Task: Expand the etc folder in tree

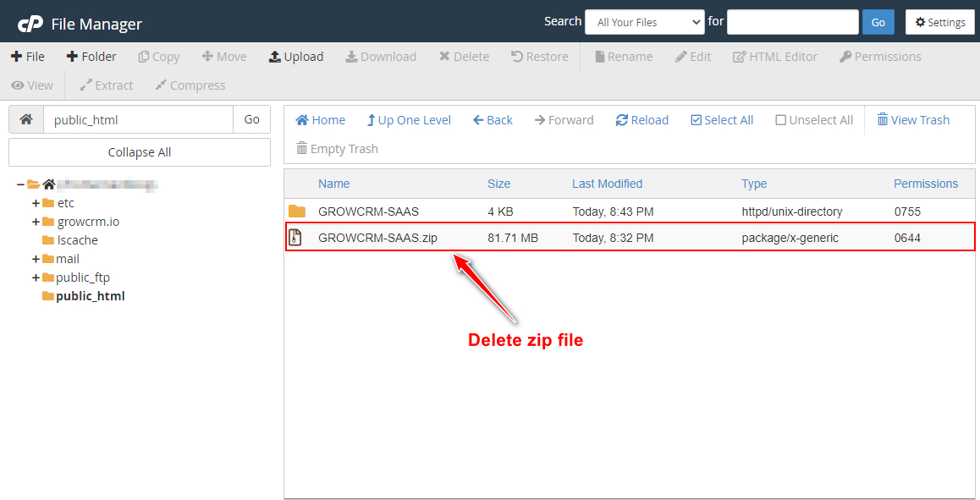Action: pyautogui.click(x=36, y=203)
